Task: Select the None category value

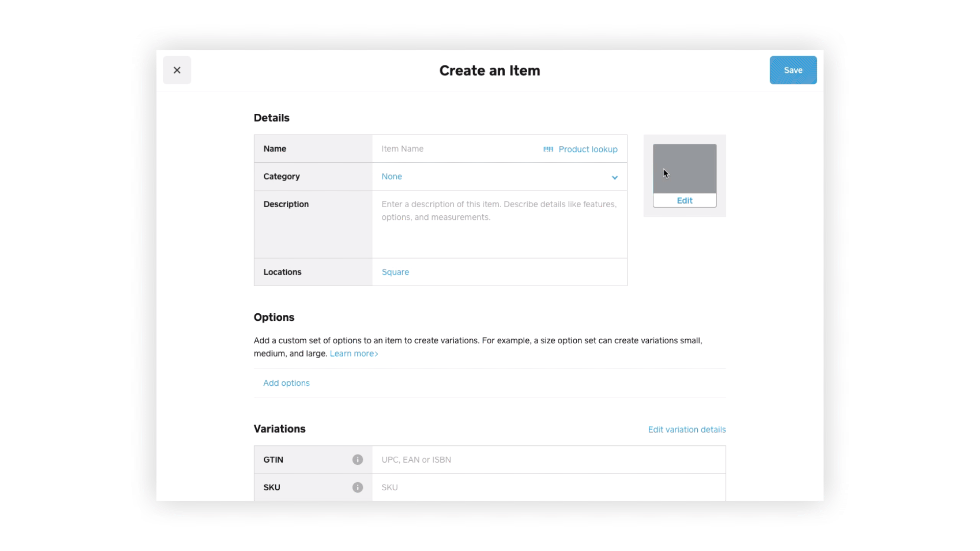Action: tap(391, 177)
